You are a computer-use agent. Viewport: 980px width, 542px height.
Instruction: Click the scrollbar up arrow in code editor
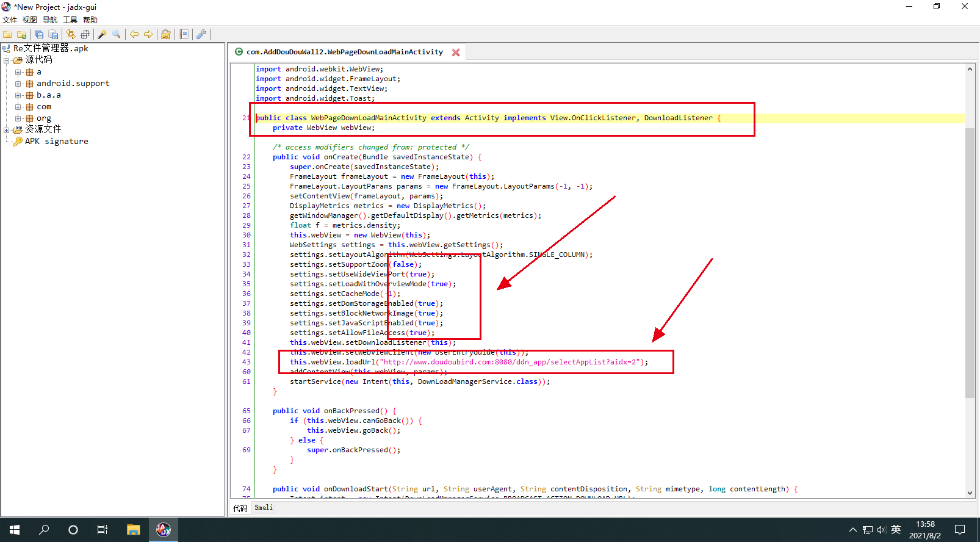click(x=970, y=69)
